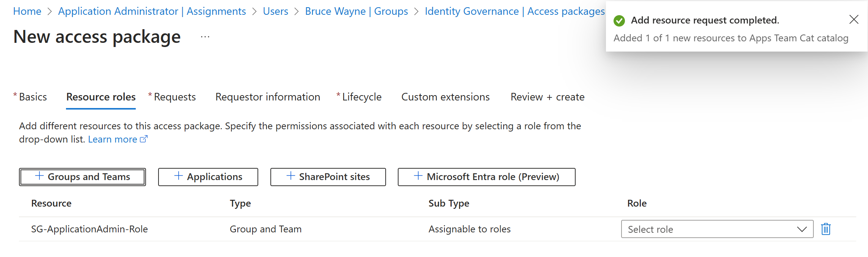Image resolution: width=868 pixels, height=257 pixels.
Task: Open the Requestor information tab
Action: [268, 97]
